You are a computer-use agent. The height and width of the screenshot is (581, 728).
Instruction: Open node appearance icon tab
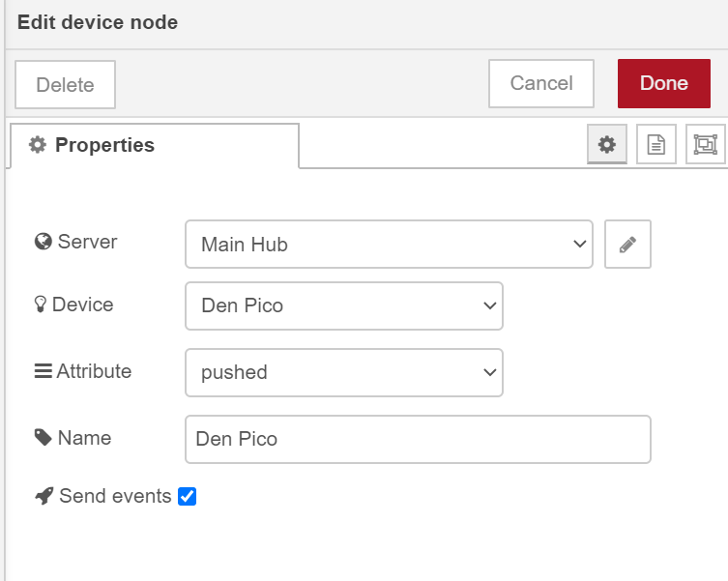[x=705, y=144]
